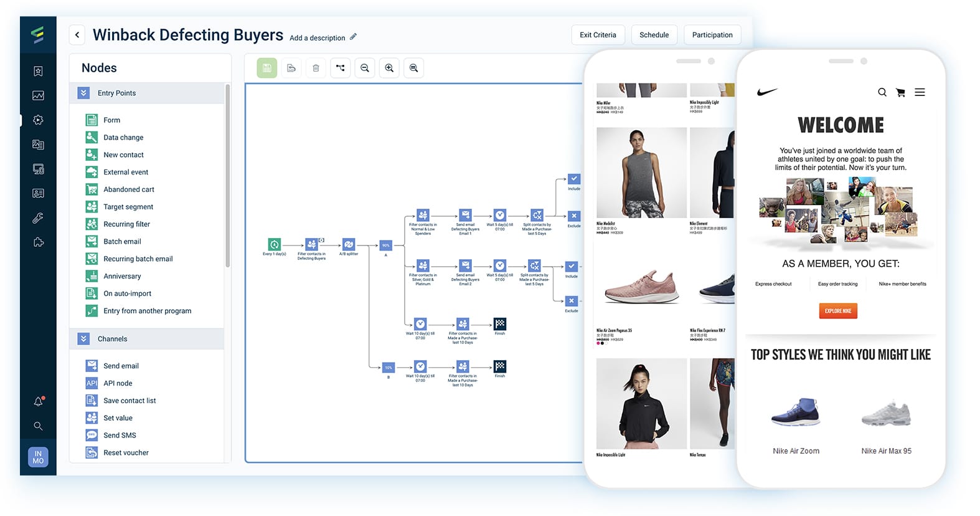The height and width of the screenshot is (516, 980).
Task: Select the Recurring filter entry point
Action: click(118, 224)
